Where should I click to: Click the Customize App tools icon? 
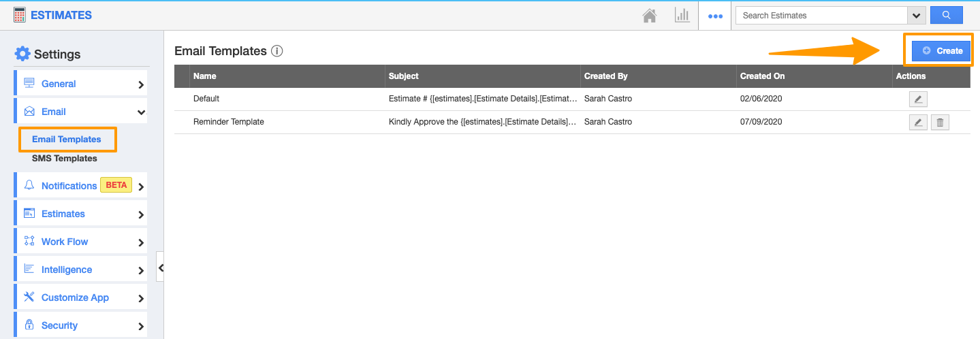click(x=29, y=297)
